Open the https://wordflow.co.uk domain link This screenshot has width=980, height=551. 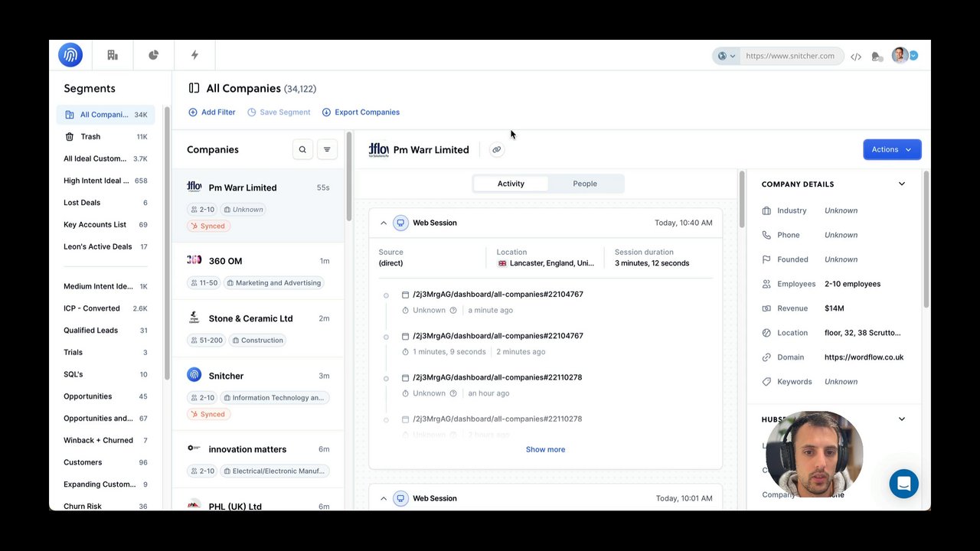pos(864,357)
